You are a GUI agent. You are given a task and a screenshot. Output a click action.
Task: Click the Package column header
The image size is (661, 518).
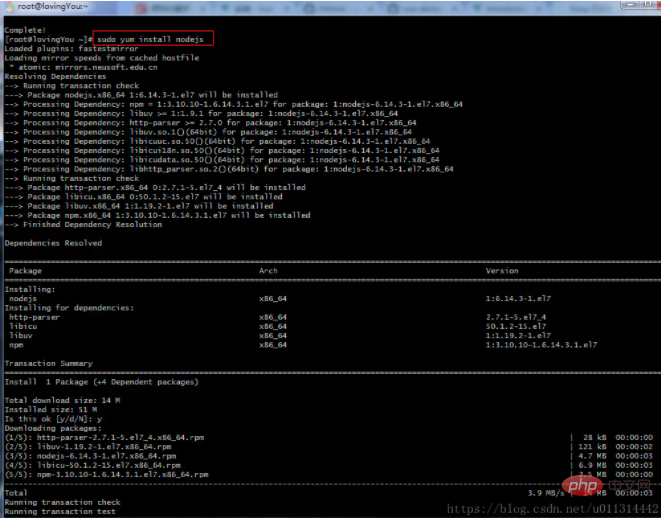[x=25, y=271]
